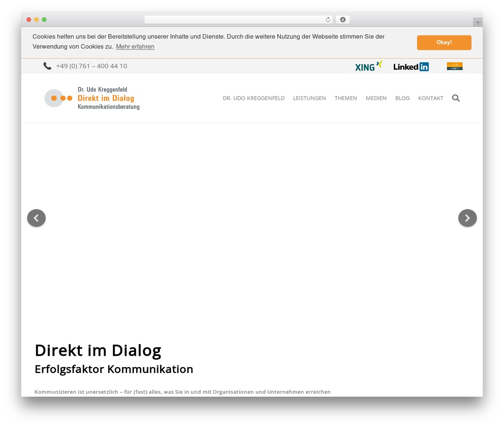
Task: Click the Erfolgsfaktor Kommunikation subheading
Action: [x=114, y=369]
